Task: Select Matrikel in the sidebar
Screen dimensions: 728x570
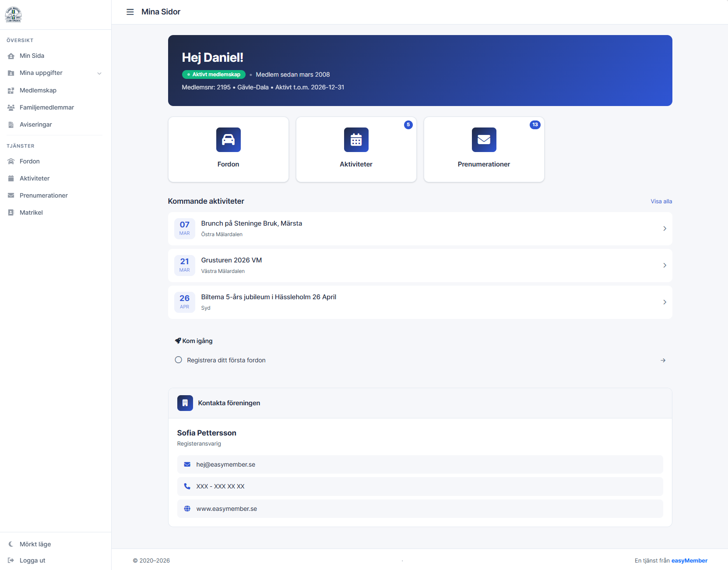Action: [31, 212]
